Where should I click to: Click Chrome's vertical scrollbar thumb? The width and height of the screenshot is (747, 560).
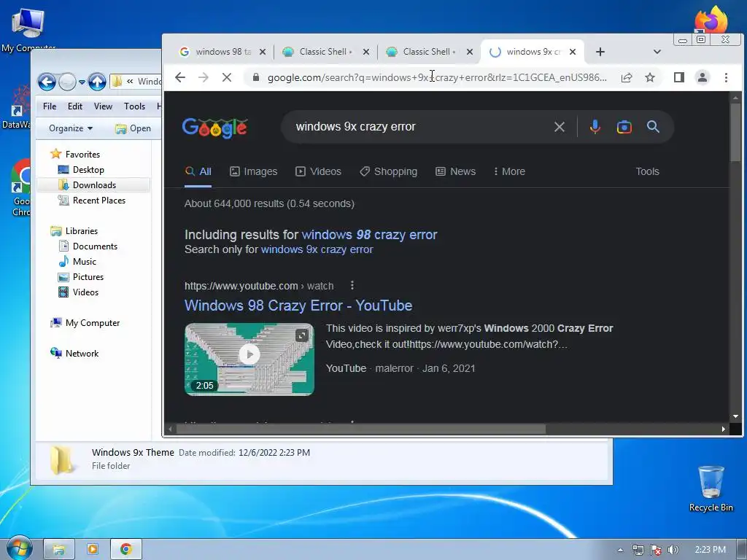coord(735,133)
